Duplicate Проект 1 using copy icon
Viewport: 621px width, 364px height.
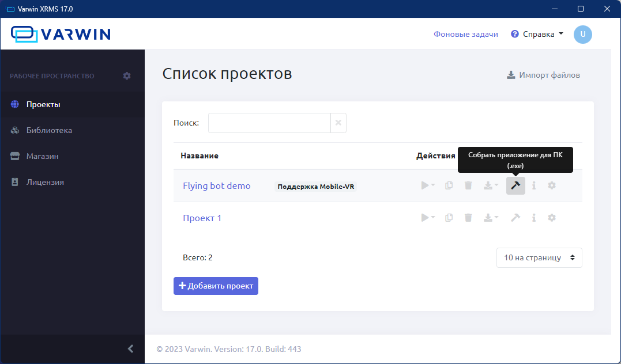(449, 218)
